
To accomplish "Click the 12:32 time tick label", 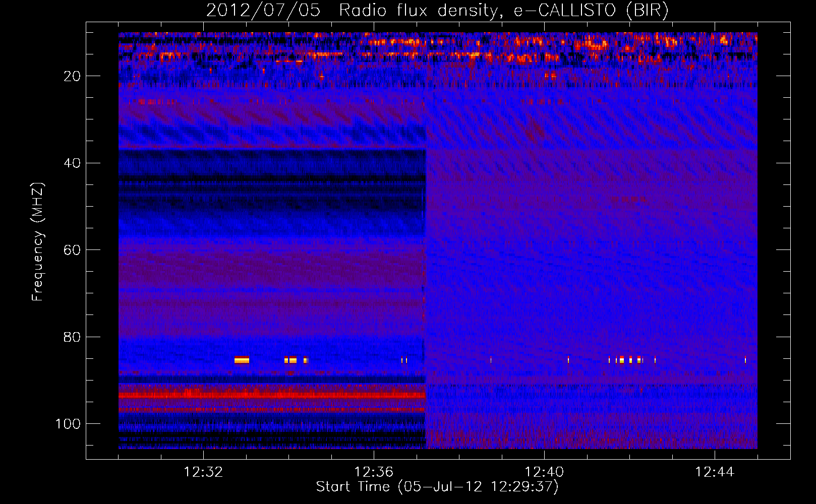I will pos(203,472).
